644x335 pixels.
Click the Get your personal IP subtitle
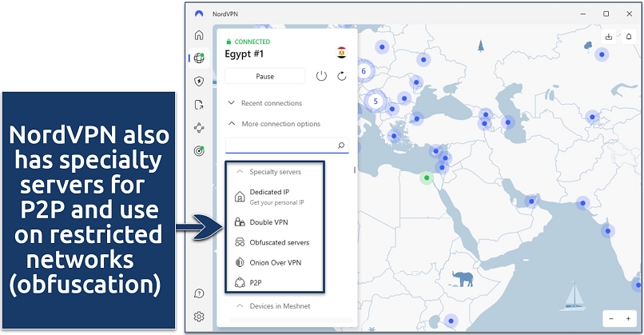tap(276, 202)
